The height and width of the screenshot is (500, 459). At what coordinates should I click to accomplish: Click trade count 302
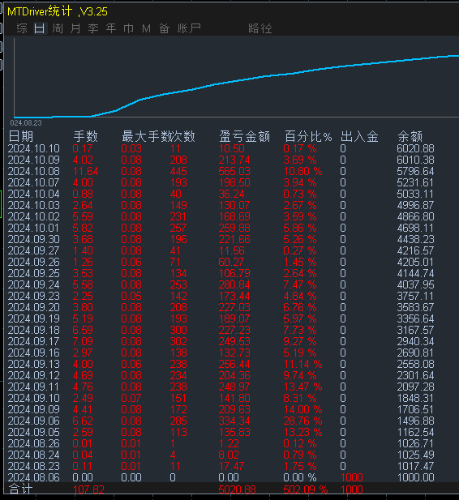(179, 341)
